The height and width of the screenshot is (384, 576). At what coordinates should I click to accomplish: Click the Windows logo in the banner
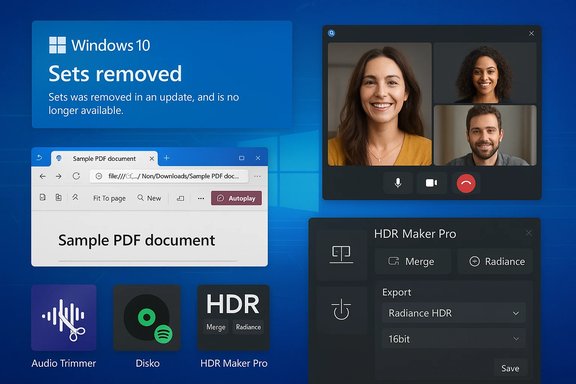(x=57, y=45)
